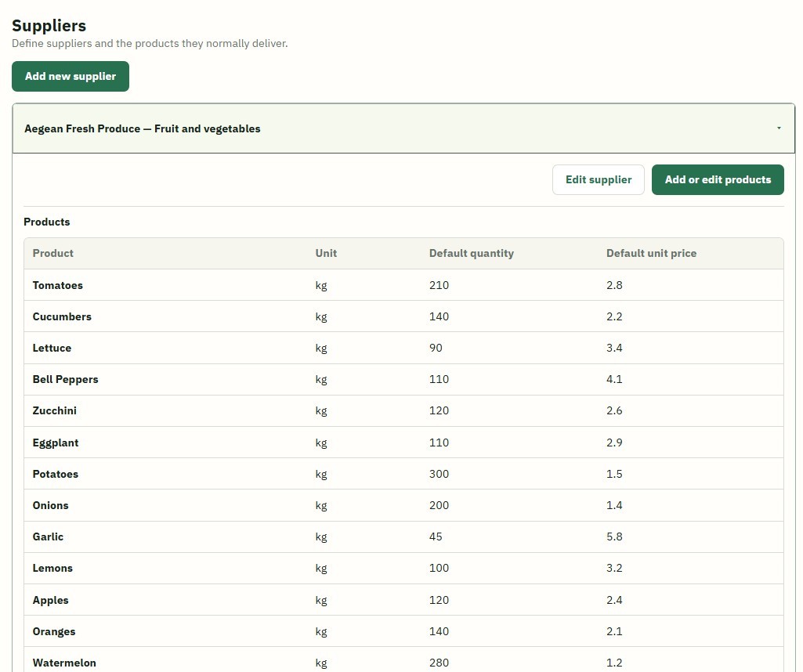Click the Unit column header

click(326, 253)
